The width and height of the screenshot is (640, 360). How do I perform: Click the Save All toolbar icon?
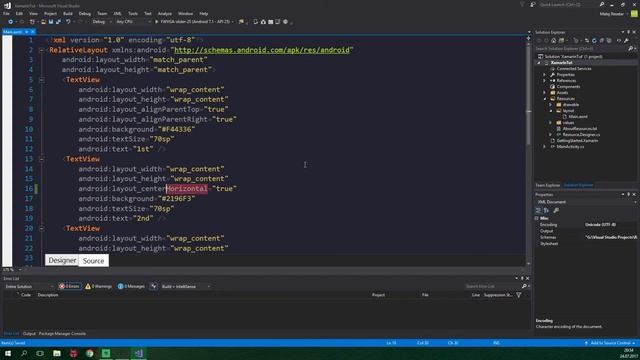point(58,22)
